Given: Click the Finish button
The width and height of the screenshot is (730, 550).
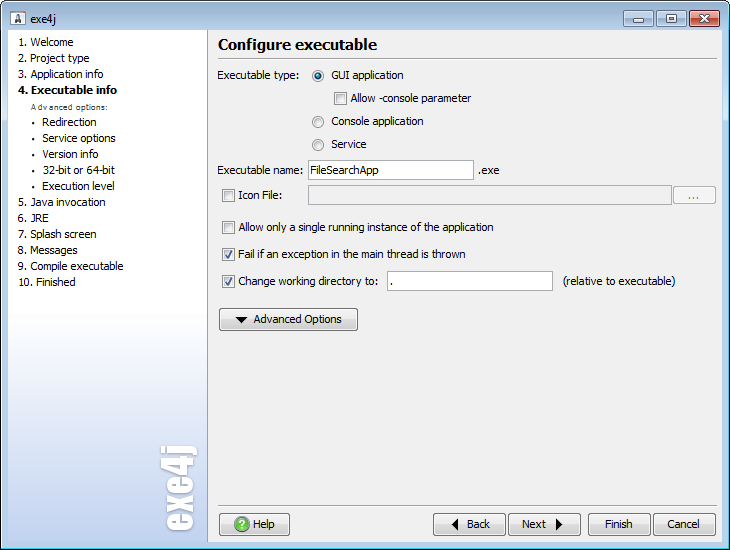Looking at the screenshot, I should 619,524.
